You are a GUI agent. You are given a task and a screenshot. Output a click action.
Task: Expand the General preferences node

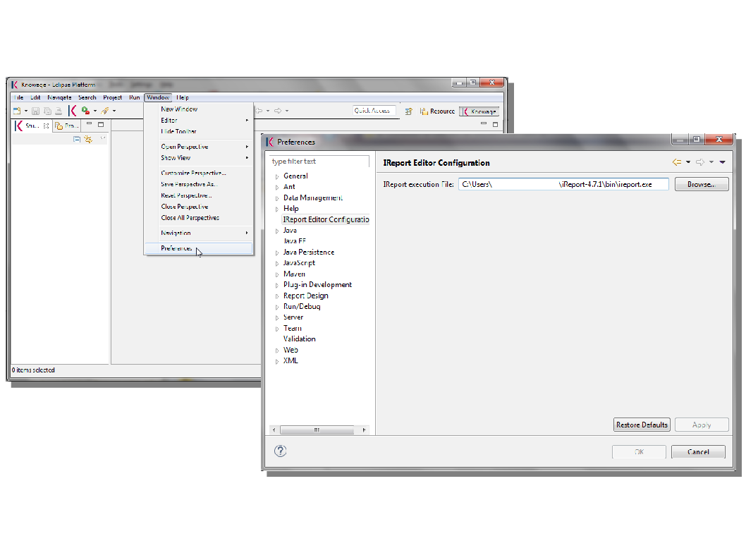click(277, 176)
